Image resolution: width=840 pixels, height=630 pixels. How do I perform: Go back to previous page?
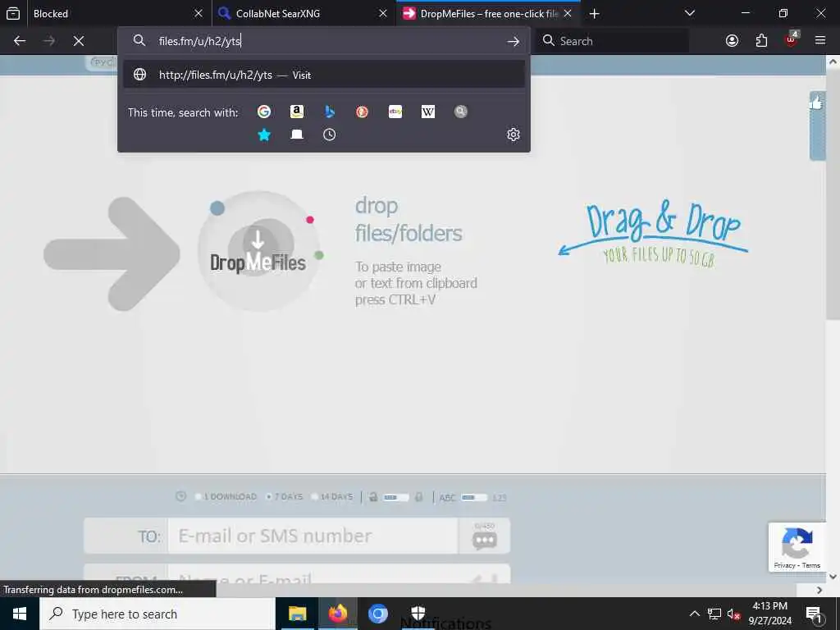[x=20, y=41]
